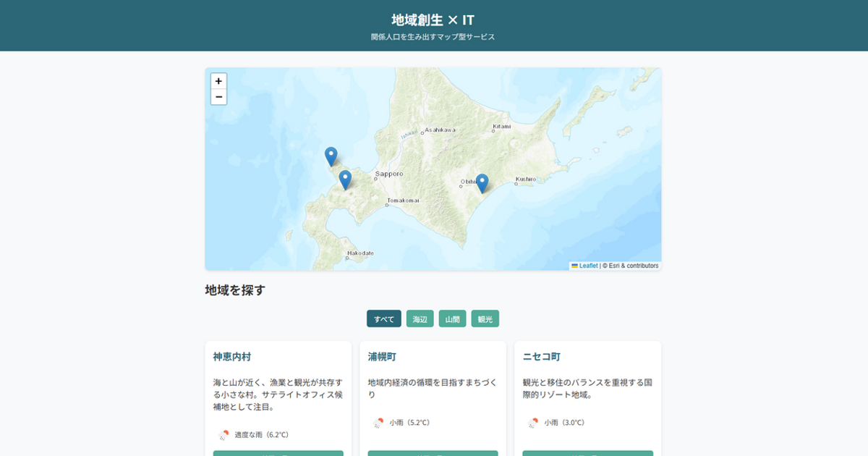868x456 pixels.
Task: Click the 適度な雨（6.2℃） weather text
Action: click(x=262, y=435)
